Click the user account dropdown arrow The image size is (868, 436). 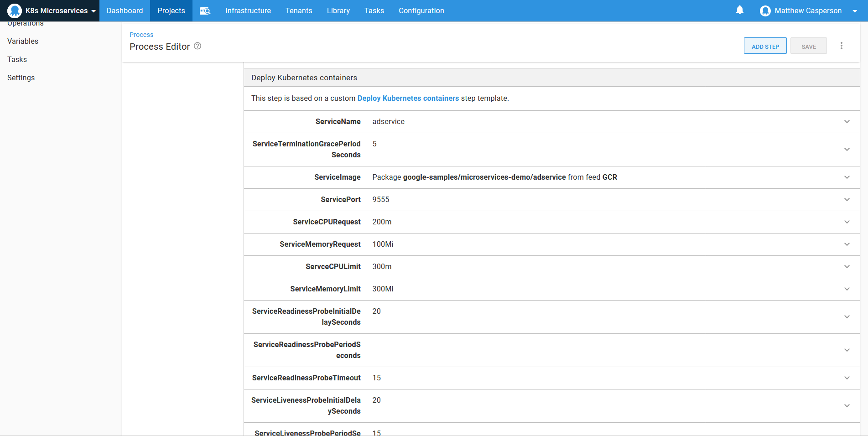pos(855,10)
